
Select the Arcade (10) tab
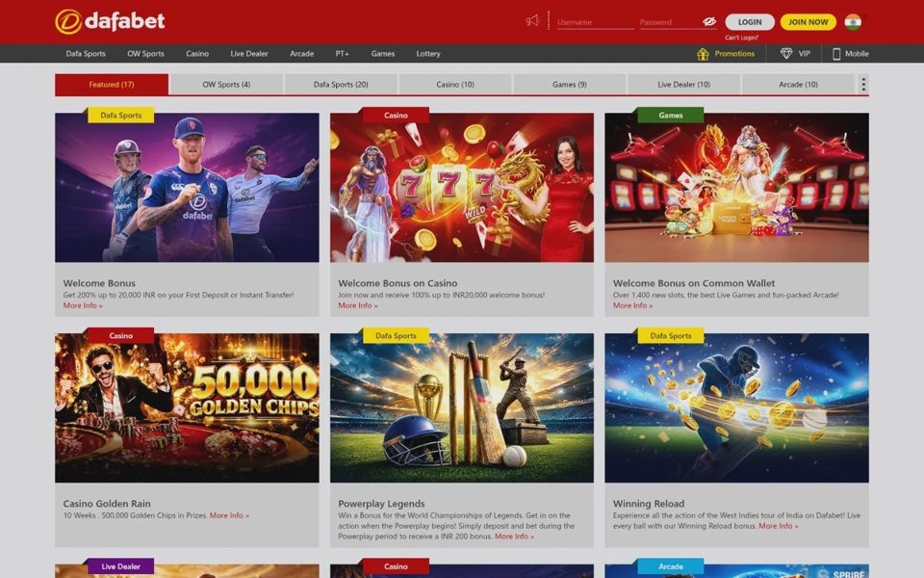point(798,85)
